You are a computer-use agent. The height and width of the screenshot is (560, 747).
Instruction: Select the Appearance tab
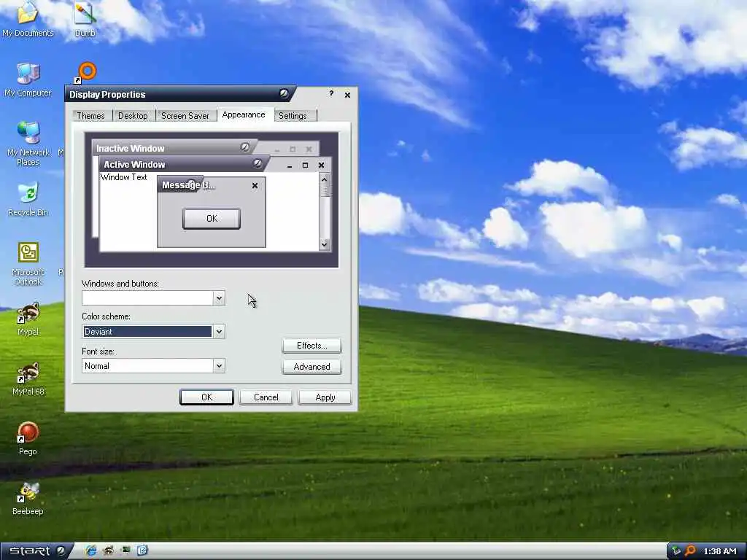point(244,114)
